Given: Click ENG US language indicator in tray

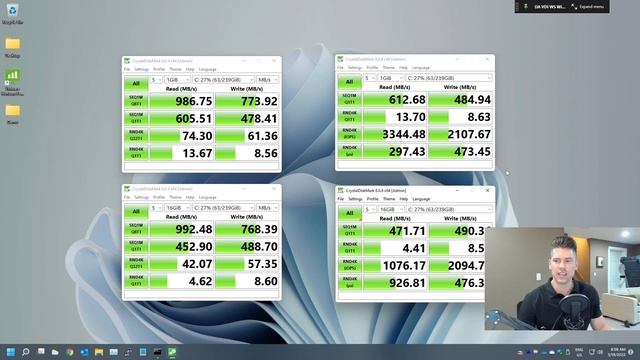Looking at the screenshot, I should 579,352.
